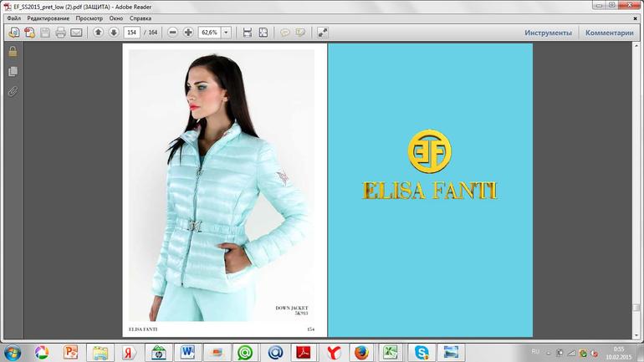644x362 pixels.
Task: Click the save file floppy icon
Action: (x=45, y=33)
